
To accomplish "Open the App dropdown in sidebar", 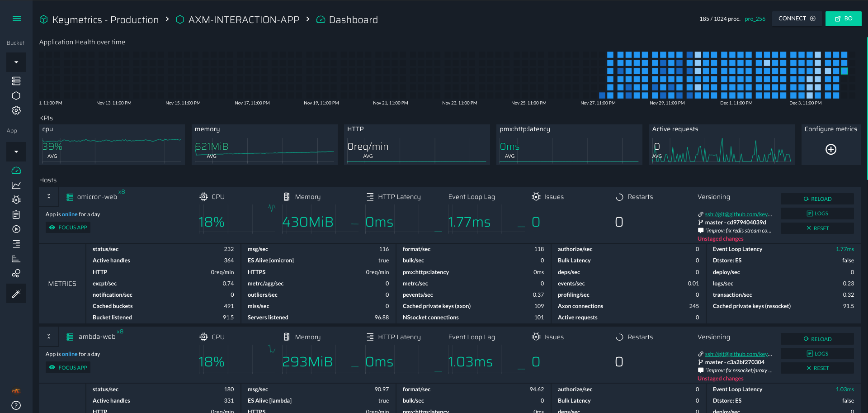I will [x=16, y=152].
